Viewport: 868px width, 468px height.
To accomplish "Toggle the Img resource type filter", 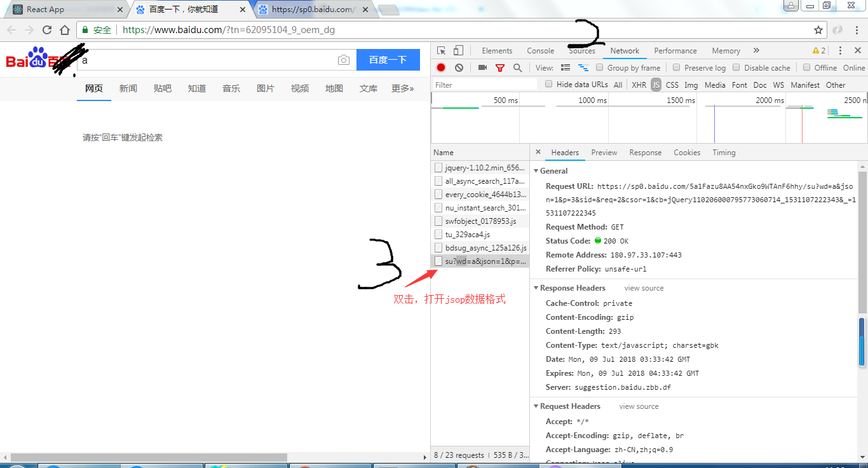I will (691, 85).
